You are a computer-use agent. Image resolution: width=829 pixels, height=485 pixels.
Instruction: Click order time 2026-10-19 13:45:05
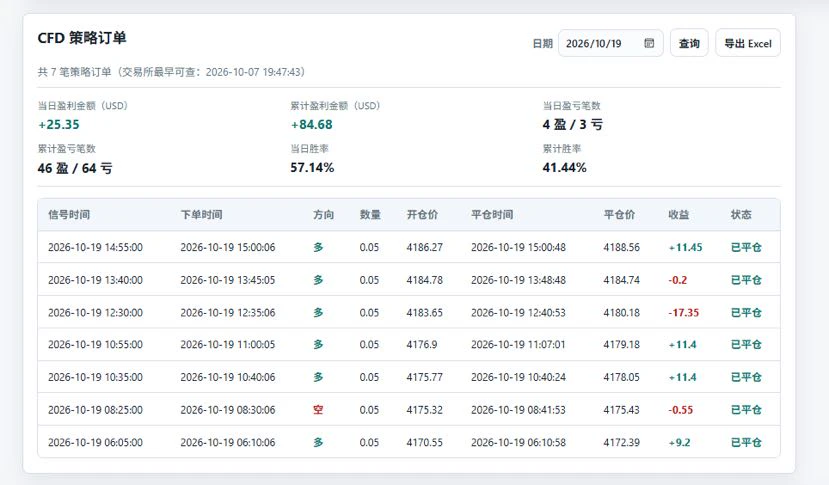[x=228, y=280]
